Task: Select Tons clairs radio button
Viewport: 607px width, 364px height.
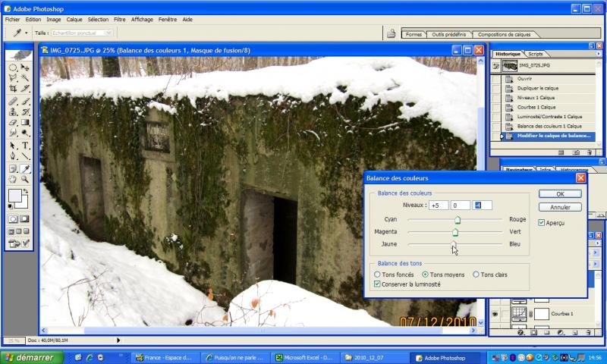Action: pos(476,275)
